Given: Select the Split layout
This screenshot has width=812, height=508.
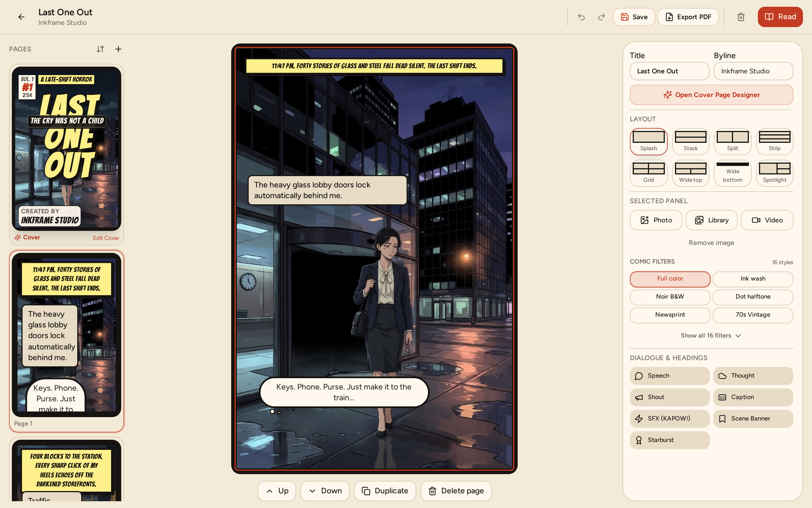Looking at the screenshot, I should click(732, 141).
